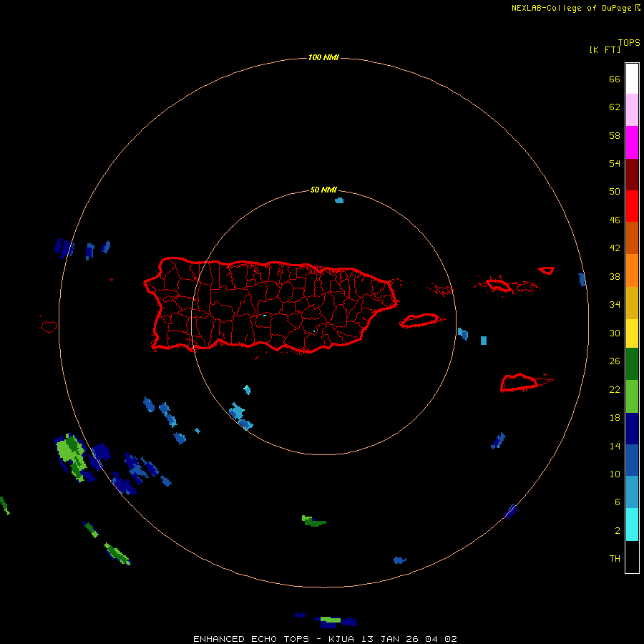Click the 62 legend value

coord(615,107)
